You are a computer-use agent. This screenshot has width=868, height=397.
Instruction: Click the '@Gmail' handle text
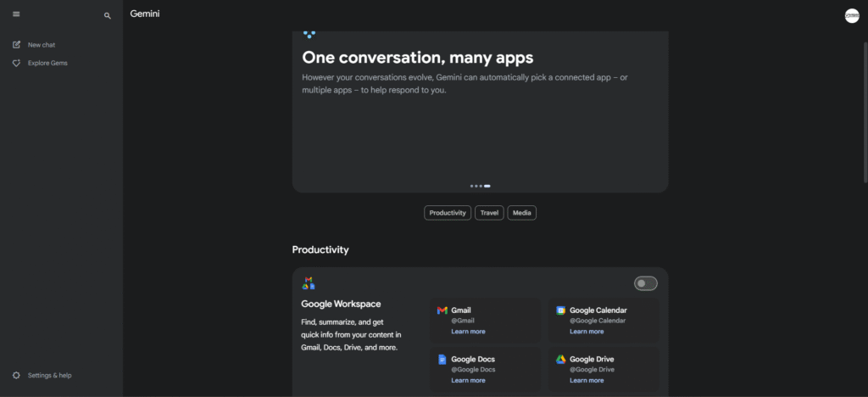click(x=463, y=321)
